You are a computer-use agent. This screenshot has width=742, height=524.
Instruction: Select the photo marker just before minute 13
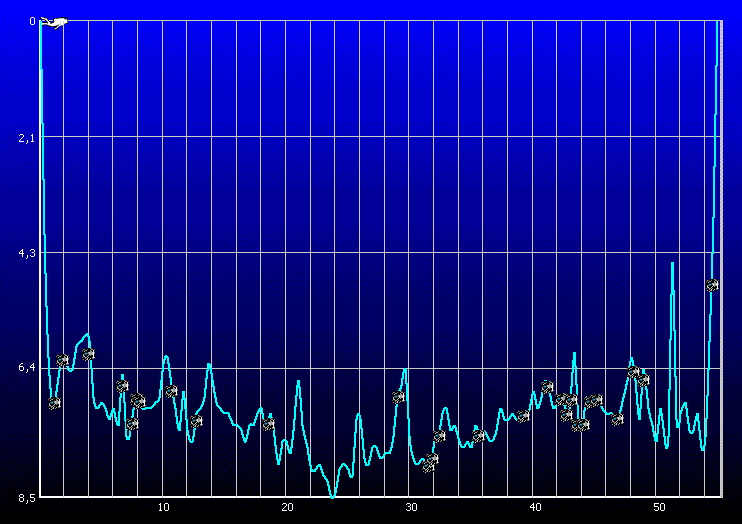tap(196, 421)
